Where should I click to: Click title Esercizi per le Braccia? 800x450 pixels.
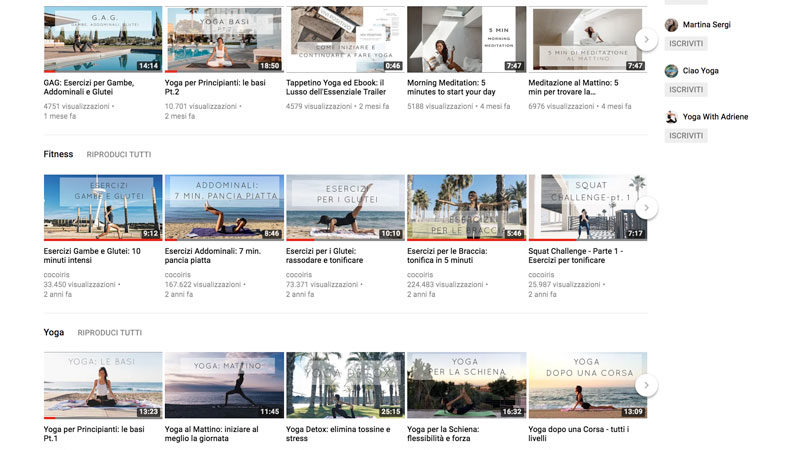(447, 256)
